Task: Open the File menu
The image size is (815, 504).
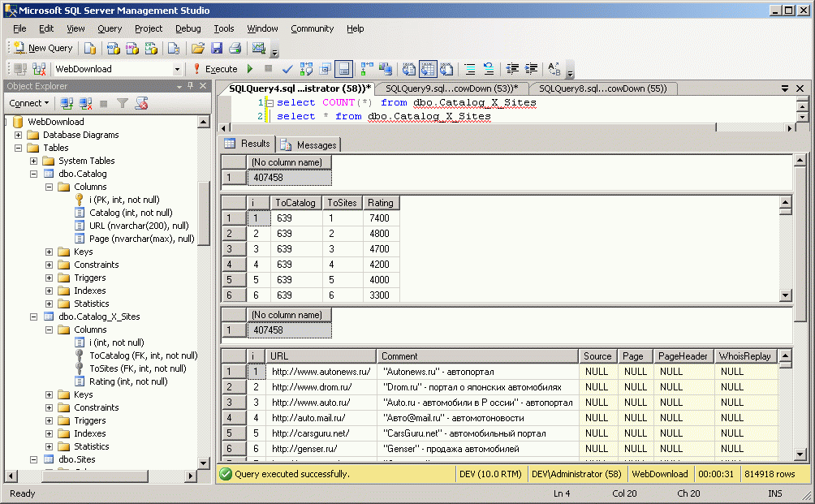Action: point(19,28)
